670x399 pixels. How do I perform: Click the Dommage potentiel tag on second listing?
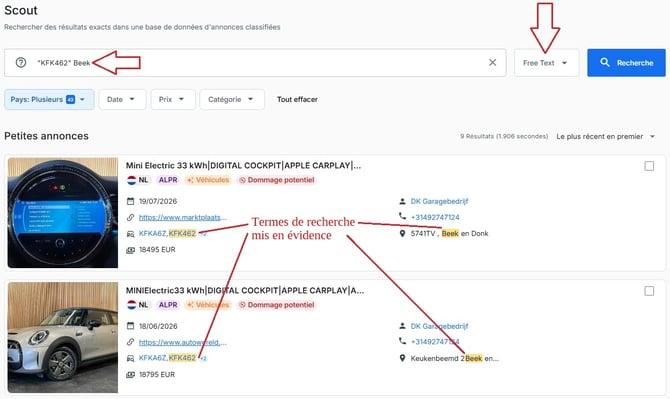(276, 305)
